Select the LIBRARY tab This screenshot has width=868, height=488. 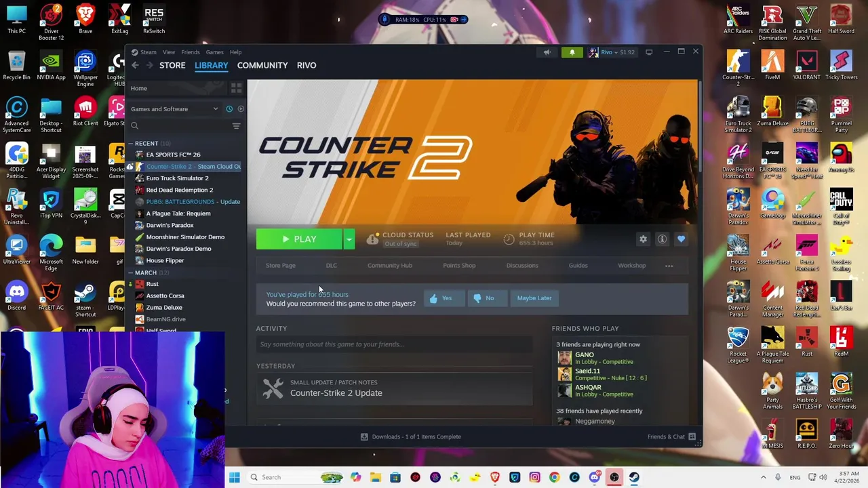[x=212, y=66]
